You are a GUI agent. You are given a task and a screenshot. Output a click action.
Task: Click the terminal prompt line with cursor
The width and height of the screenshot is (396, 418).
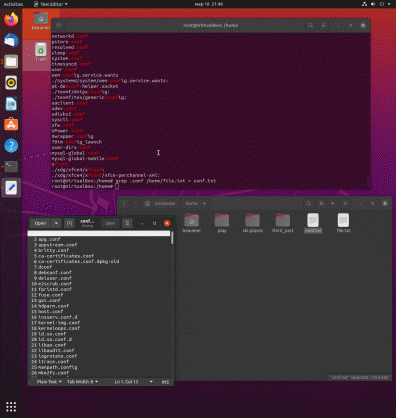point(85,186)
